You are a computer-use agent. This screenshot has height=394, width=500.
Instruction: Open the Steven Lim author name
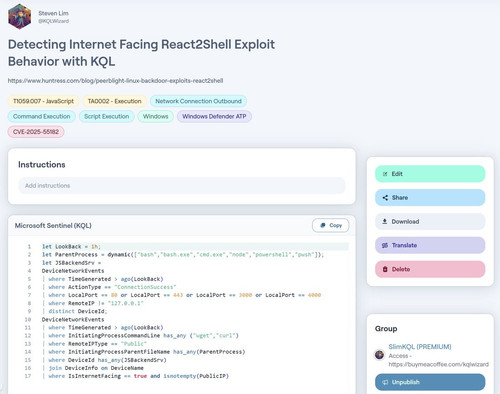(x=53, y=13)
